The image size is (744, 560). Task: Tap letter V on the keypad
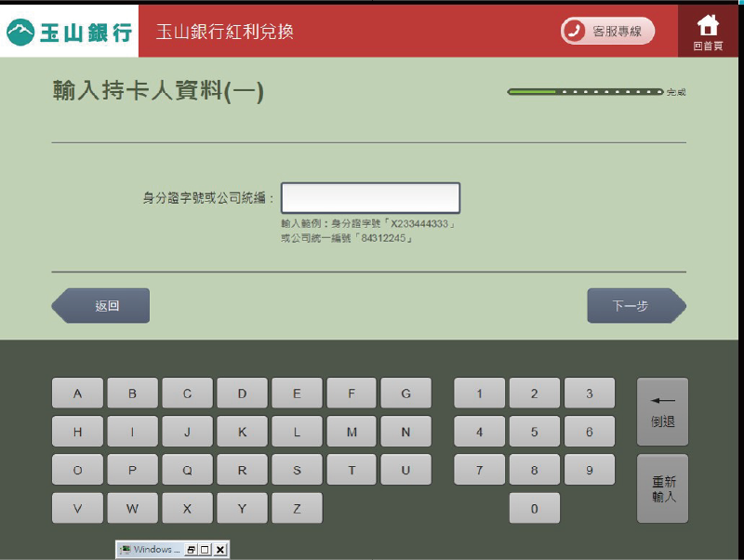click(77, 508)
